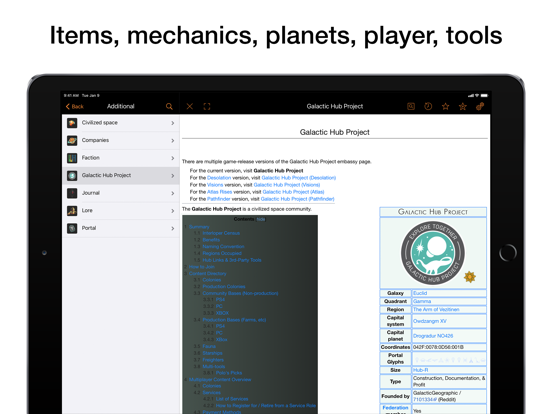Follow the Pathfinder version link
The height and width of the screenshot is (414, 552).
tap(219, 199)
